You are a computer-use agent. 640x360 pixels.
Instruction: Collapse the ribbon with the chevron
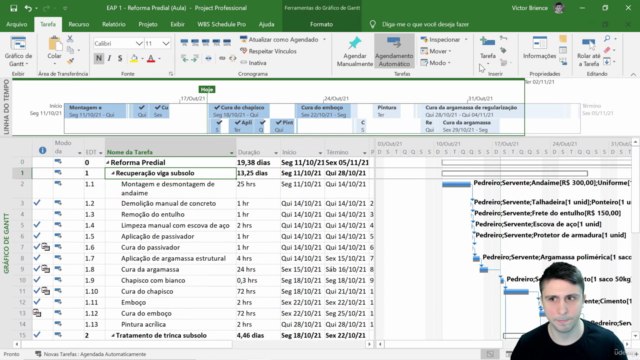[x=633, y=74]
